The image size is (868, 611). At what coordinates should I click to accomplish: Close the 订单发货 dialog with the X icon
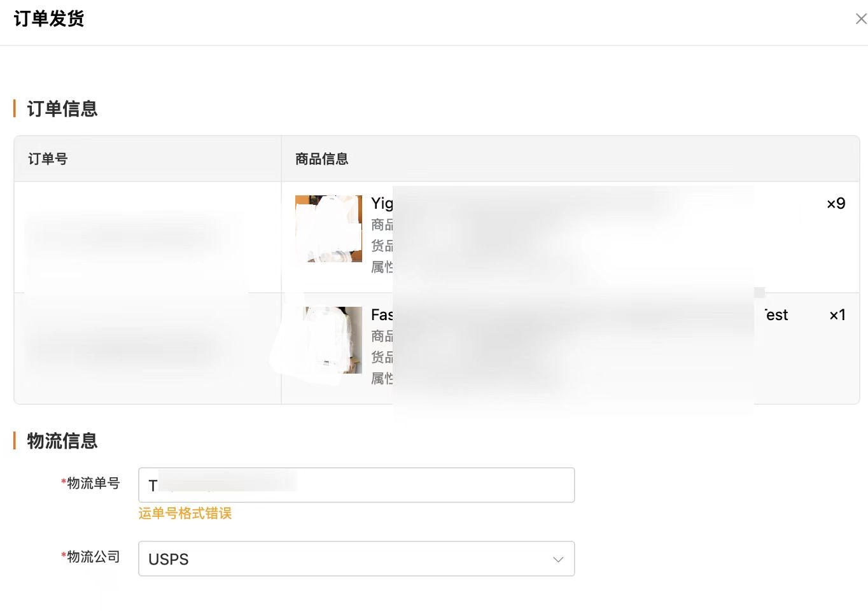click(860, 19)
